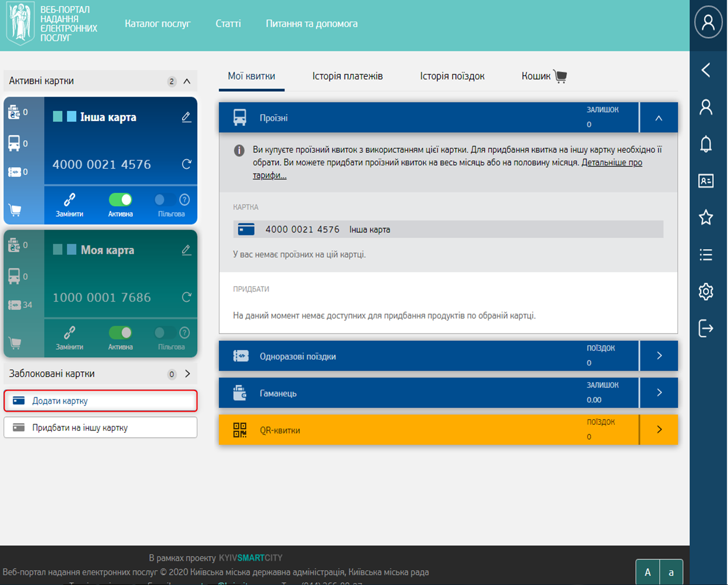Collapse the Проїзні section
This screenshot has height=585, width=728.
click(x=658, y=118)
